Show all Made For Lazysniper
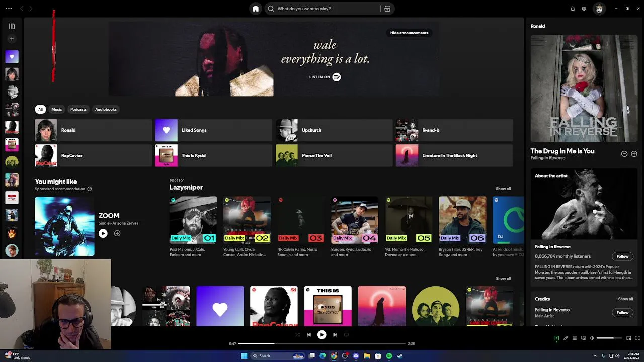644x362 pixels. (503, 189)
